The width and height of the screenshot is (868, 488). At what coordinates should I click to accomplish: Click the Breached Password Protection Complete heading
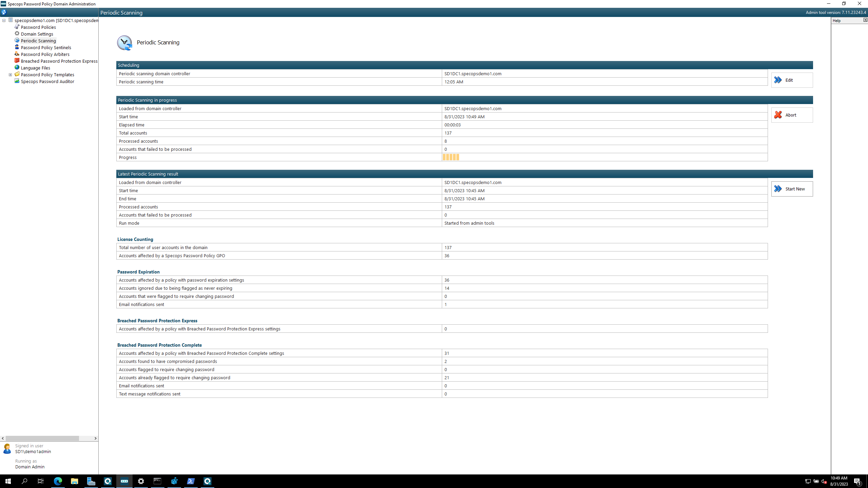pyautogui.click(x=159, y=345)
